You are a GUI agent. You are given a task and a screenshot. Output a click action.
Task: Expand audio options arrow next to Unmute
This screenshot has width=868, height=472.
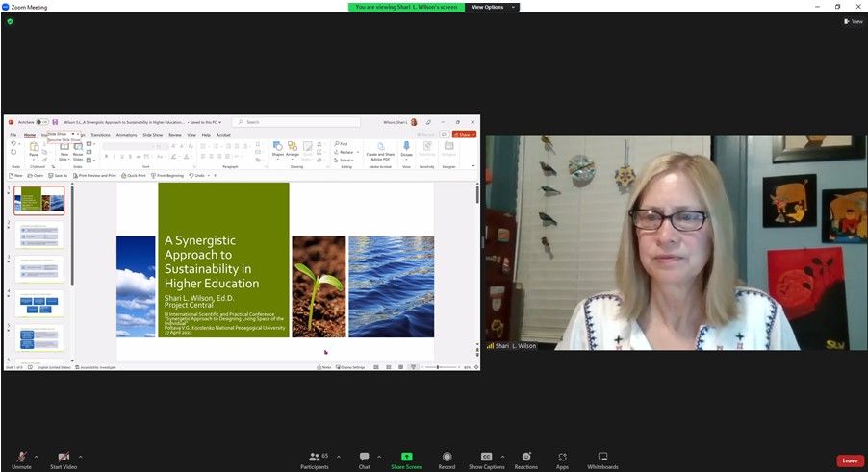(x=37, y=457)
